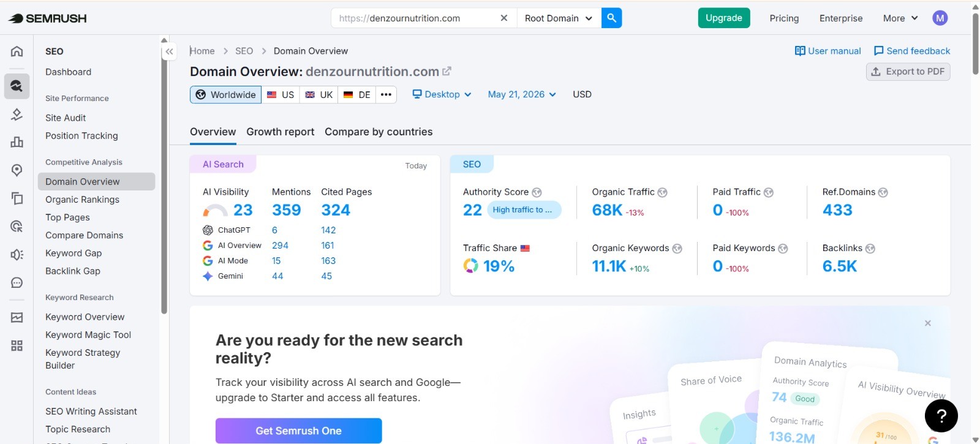The width and height of the screenshot is (980, 444).
Task: Click the green Upgrade button
Action: point(723,18)
